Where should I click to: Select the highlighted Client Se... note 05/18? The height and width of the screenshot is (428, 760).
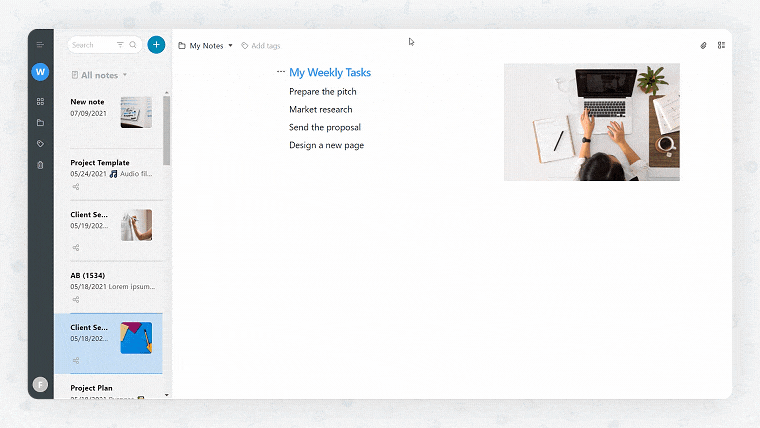(109, 343)
